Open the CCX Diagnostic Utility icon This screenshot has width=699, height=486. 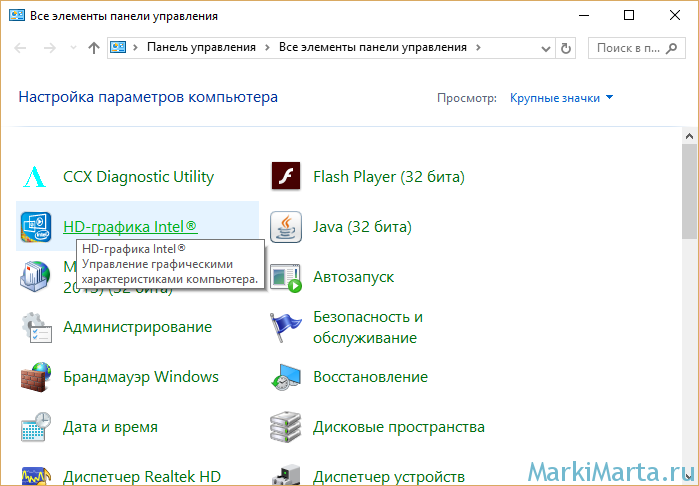[35, 177]
